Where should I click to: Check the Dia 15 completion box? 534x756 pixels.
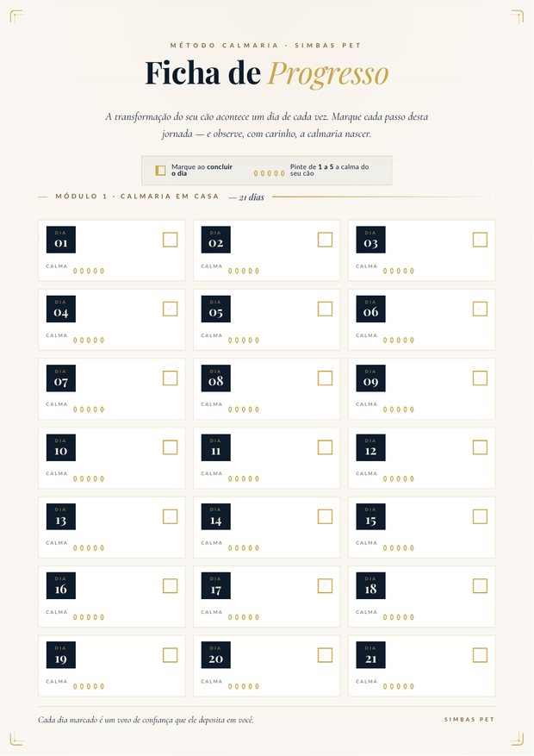tap(480, 517)
